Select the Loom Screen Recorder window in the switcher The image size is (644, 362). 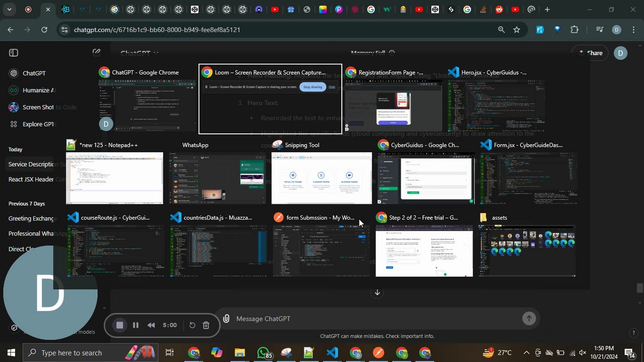270,100
